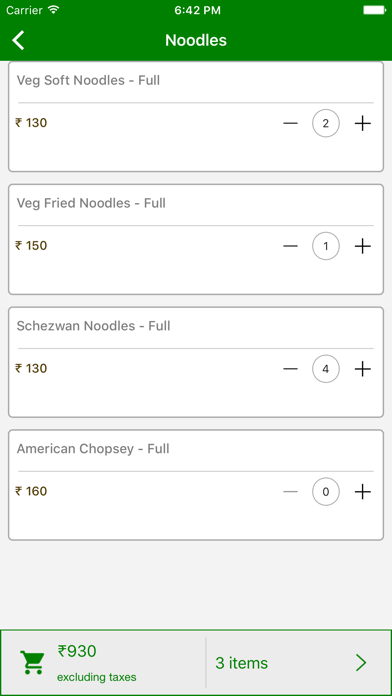The image size is (392, 696).
Task: Tap the back arrow in the Noodles header
Action: tap(18, 40)
